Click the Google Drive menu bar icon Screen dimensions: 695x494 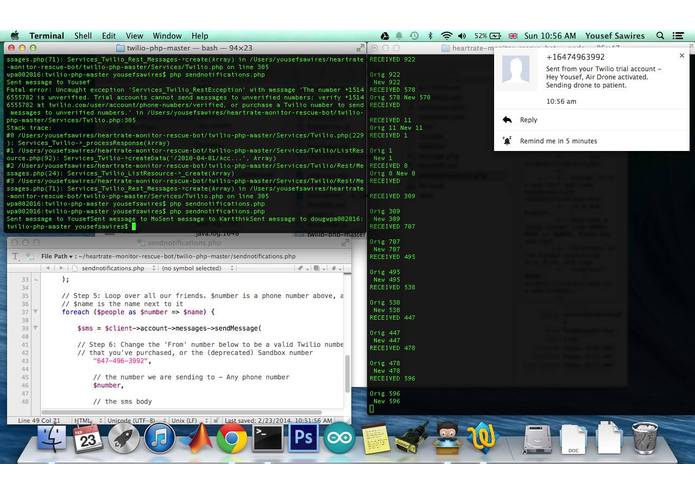[385, 36]
